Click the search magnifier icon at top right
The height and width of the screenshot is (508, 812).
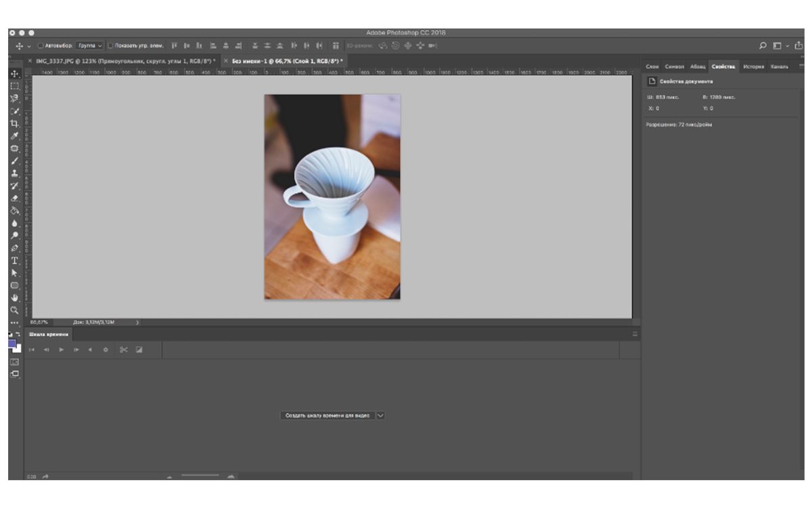coord(763,45)
